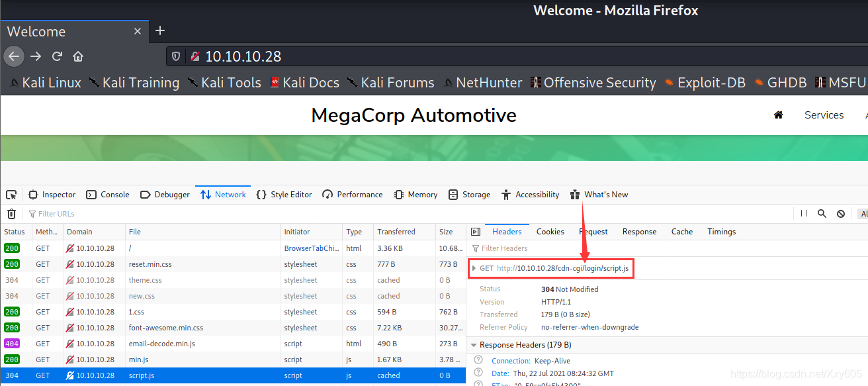Open the Memory panel
Image resolution: width=868 pixels, height=386 pixels.
pyautogui.click(x=415, y=195)
